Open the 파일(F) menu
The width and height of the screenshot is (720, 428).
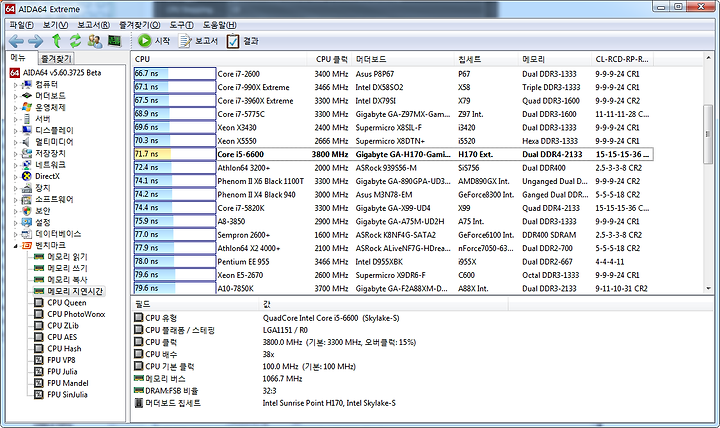coord(21,25)
